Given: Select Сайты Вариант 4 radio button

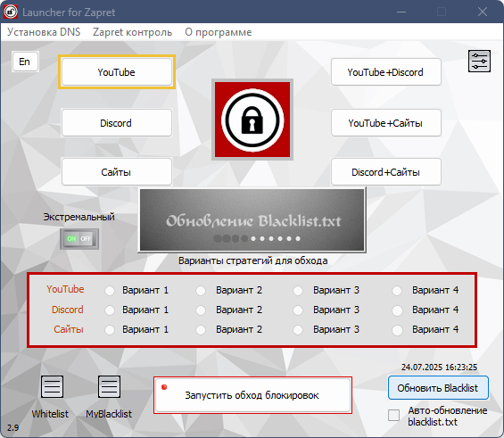Looking at the screenshot, I should [x=397, y=330].
